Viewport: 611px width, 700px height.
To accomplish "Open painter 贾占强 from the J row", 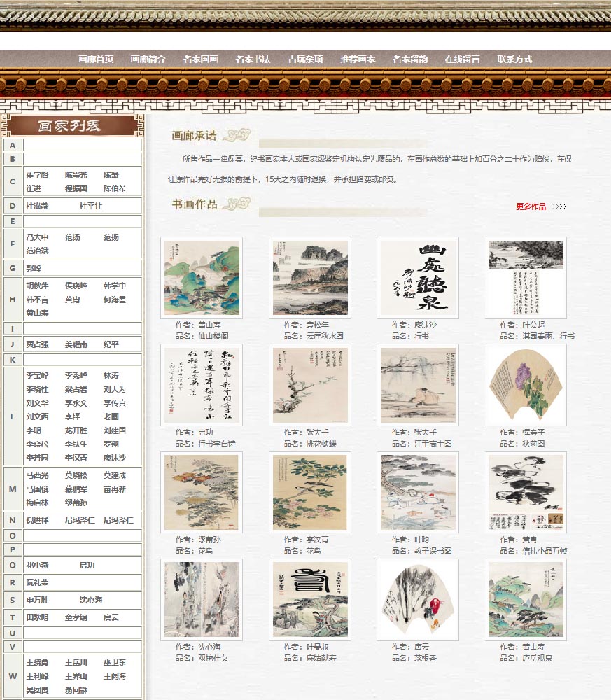I will (38, 344).
